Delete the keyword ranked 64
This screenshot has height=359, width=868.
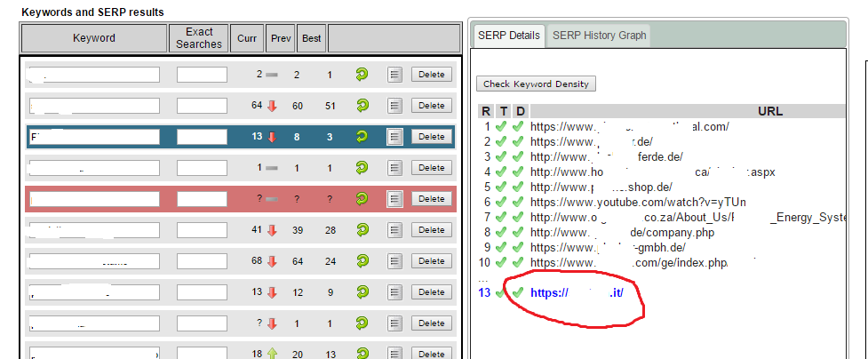click(431, 106)
